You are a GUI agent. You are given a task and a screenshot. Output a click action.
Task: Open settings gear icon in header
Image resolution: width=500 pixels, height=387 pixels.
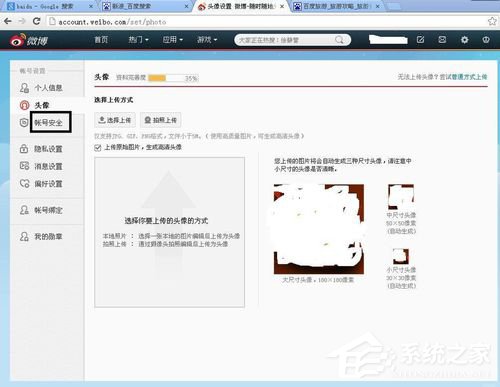coord(464,40)
